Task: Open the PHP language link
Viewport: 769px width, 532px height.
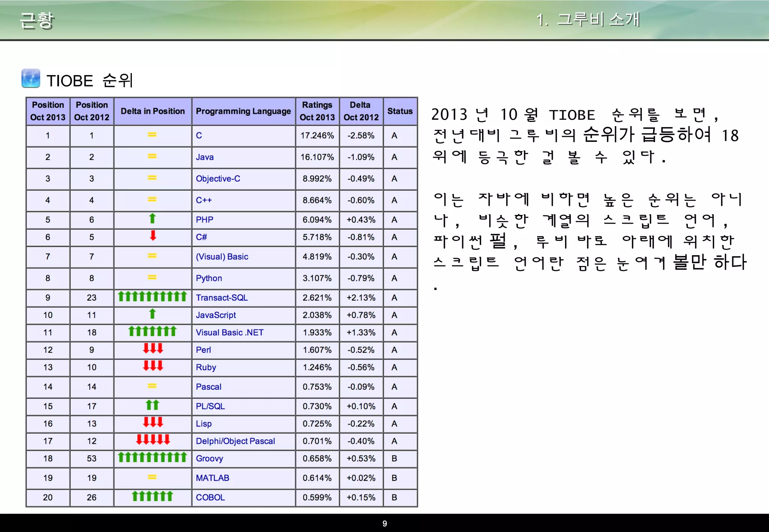Action: pyautogui.click(x=205, y=220)
